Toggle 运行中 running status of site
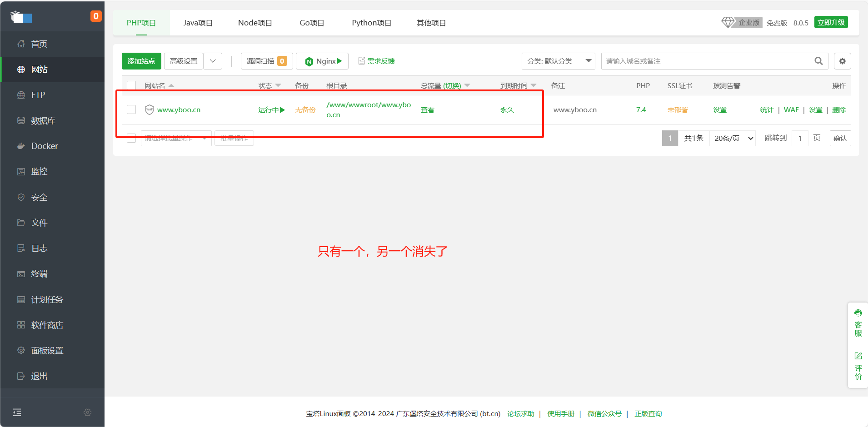This screenshot has width=868, height=427. point(271,109)
